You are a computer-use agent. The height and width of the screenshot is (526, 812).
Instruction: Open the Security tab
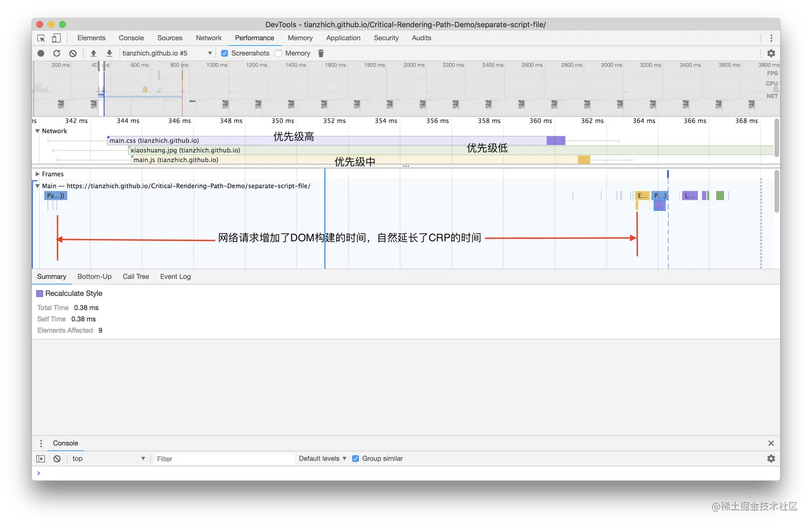(386, 38)
